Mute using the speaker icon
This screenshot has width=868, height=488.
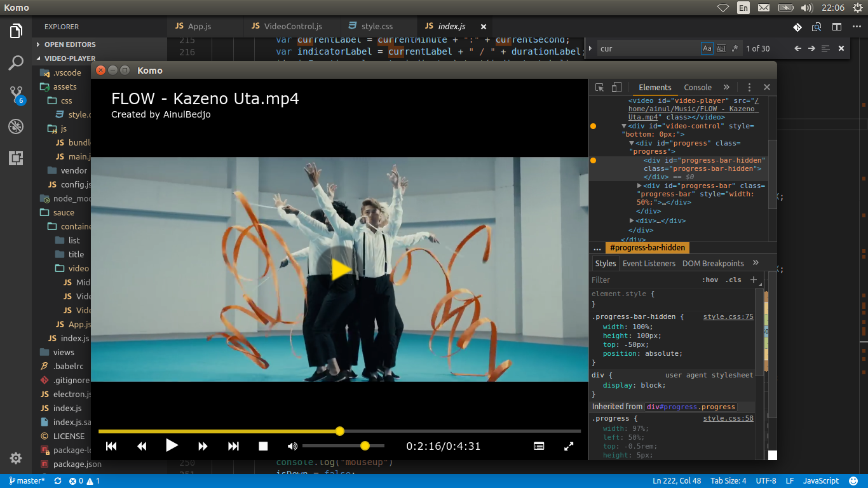[292, 446]
